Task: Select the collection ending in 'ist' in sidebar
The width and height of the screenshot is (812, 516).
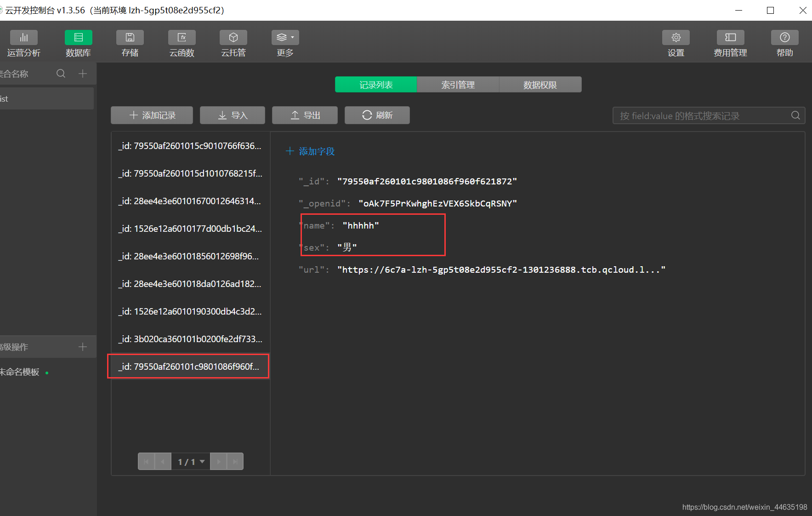Action: point(47,99)
